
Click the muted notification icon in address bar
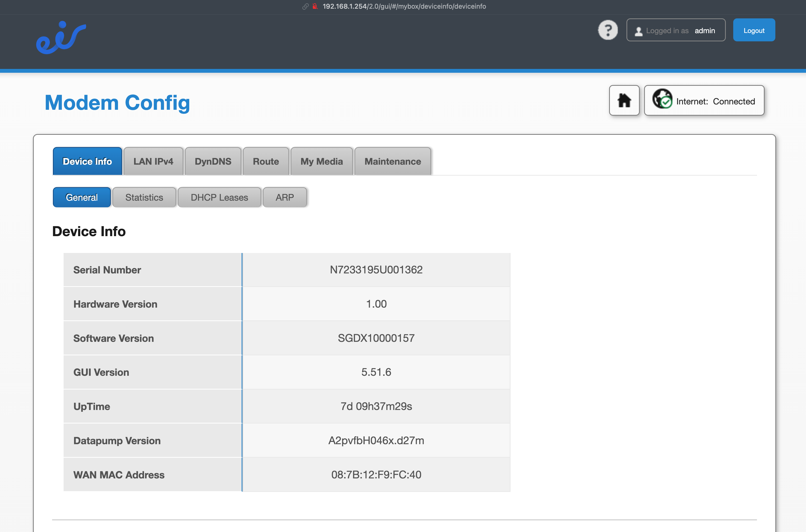[315, 6]
